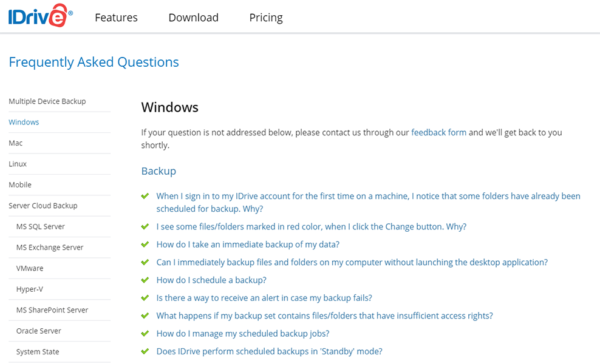Open the Hyper-V FAQ section

click(x=29, y=289)
